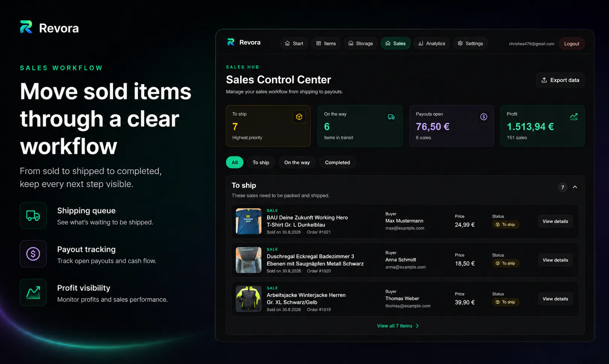Screen dimensions: 609x364
Task: Click the Profit summary card
Action: tap(543, 126)
